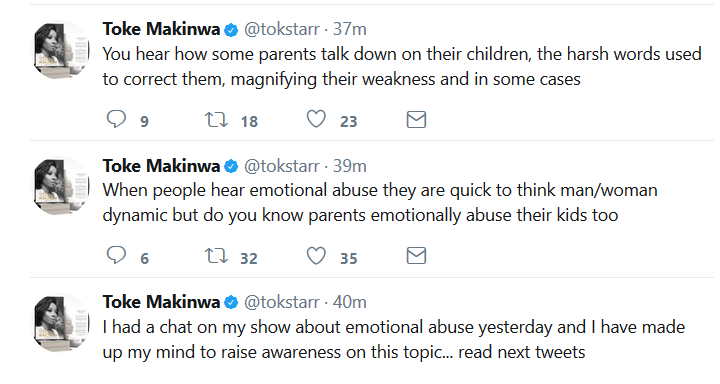Viewport: 720px width, 384px height.
Task: Click @tokstarr handle on the 39m tweet
Action: pos(281,166)
